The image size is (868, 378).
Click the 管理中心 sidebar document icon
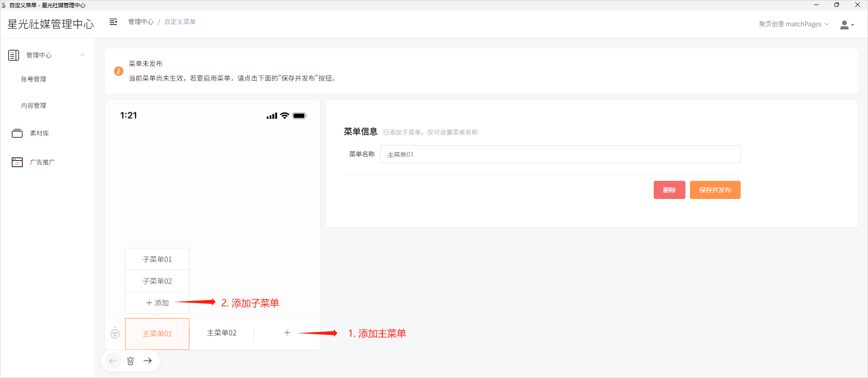coord(14,55)
